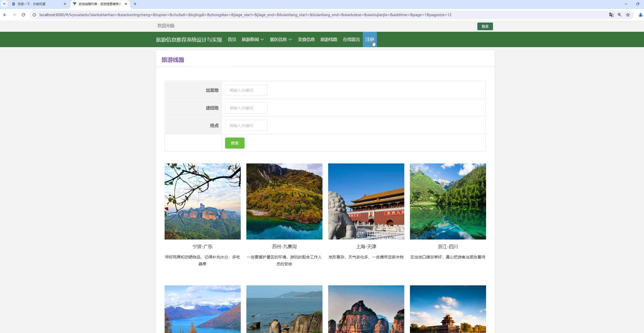The width and height of the screenshot is (644, 333).
Task: Click the 上海-天津 route title
Action: (x=366, y=246)
